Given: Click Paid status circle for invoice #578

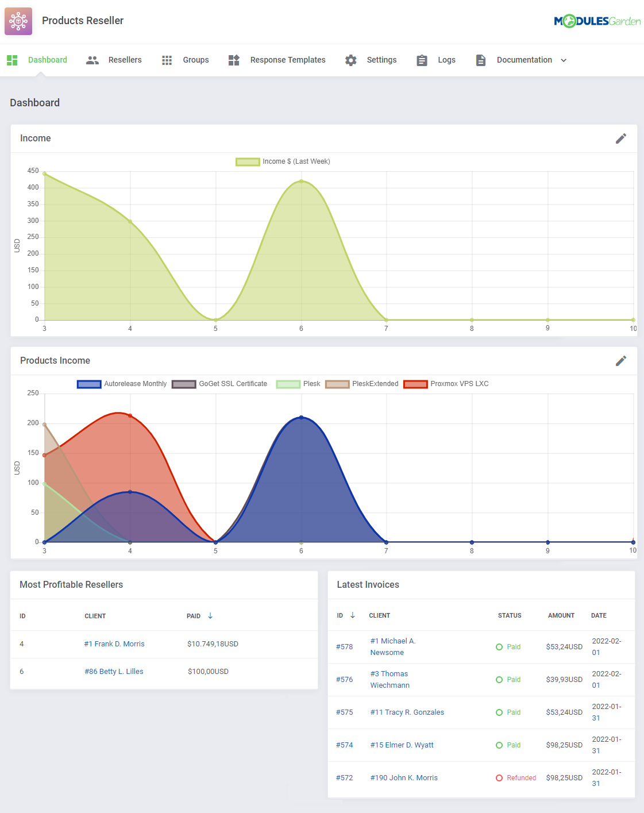Looking at the screenshot, I should (x=499, y=647).
